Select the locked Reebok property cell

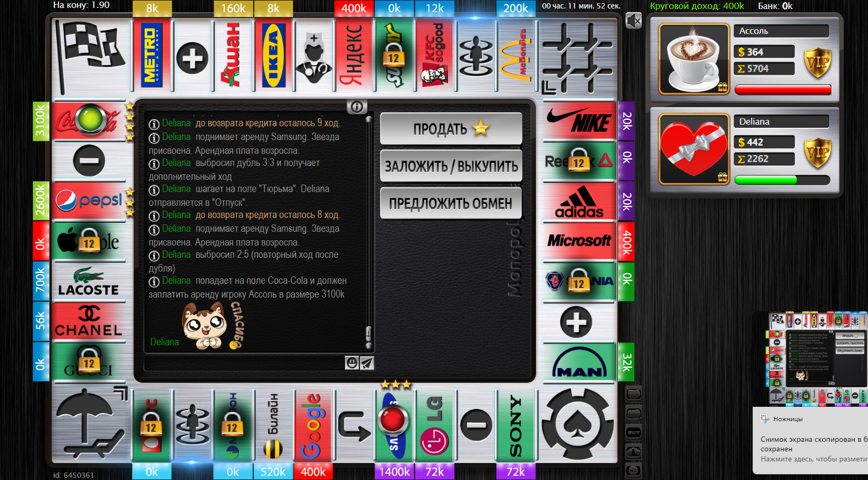pyautogui.click(x=580, y=161)
